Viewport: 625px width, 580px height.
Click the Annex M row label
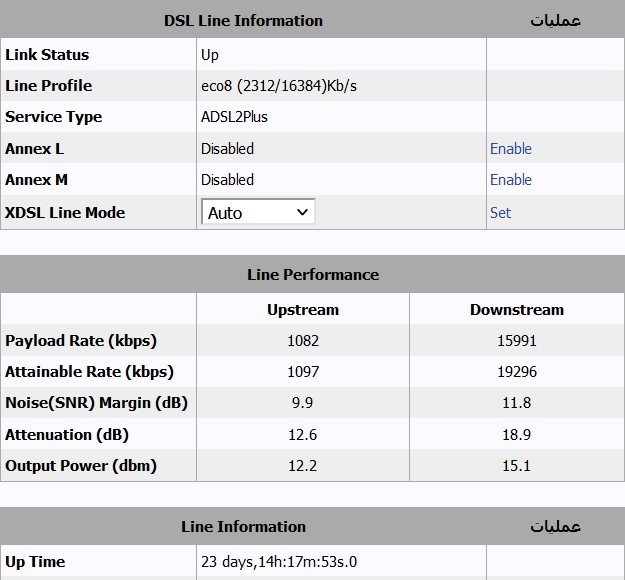click(x=36, y=180)
